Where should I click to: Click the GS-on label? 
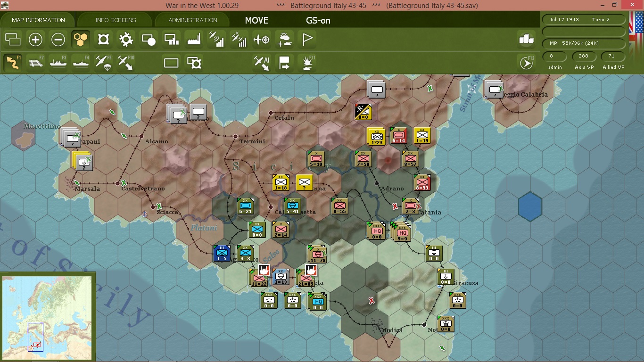click(318, 20)
